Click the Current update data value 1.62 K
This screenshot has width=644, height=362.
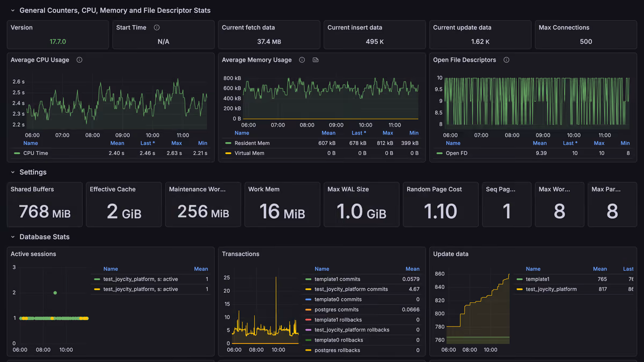[x=480, y=41]
